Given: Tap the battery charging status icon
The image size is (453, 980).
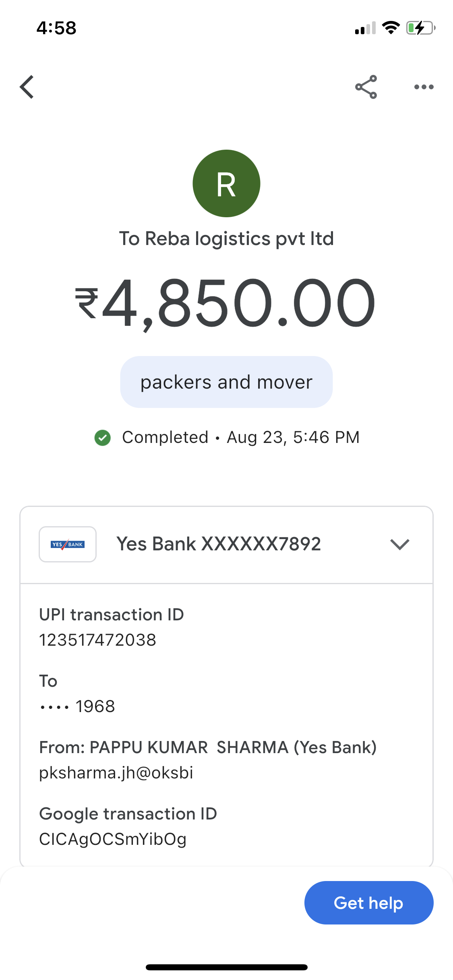Looking at the screenshot, I should coord(421,28).
